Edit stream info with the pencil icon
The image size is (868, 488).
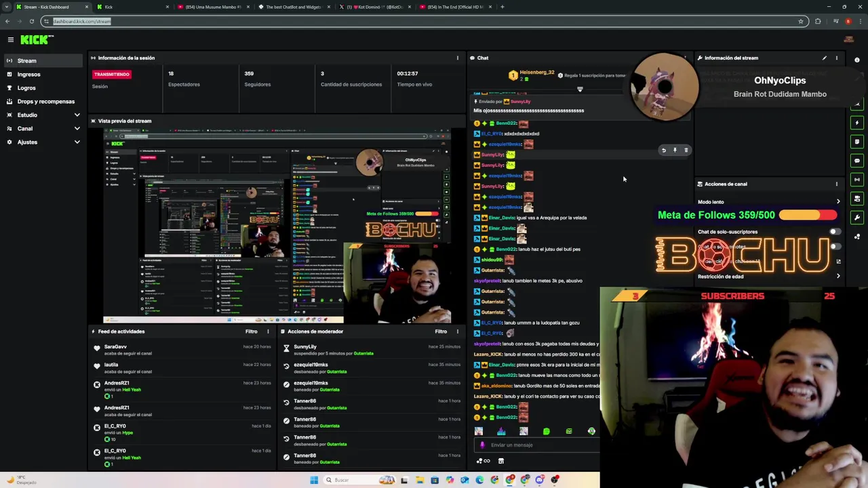[x=825, y=58]
